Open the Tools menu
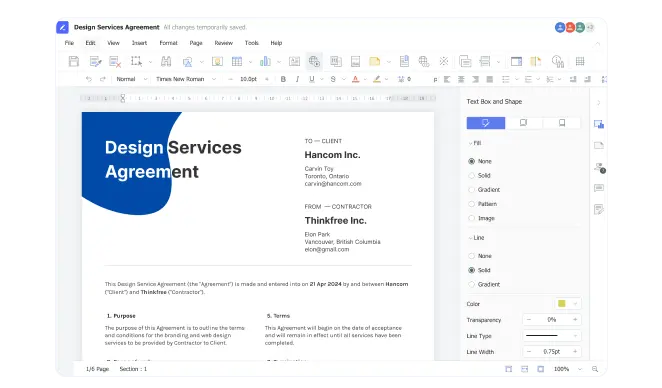 click(252, 43)
